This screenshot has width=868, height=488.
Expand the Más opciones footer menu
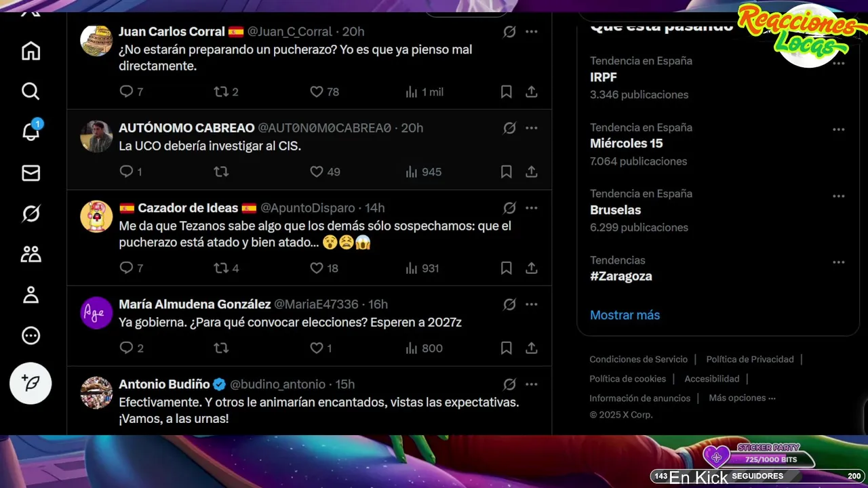click(x=742, y=398)
